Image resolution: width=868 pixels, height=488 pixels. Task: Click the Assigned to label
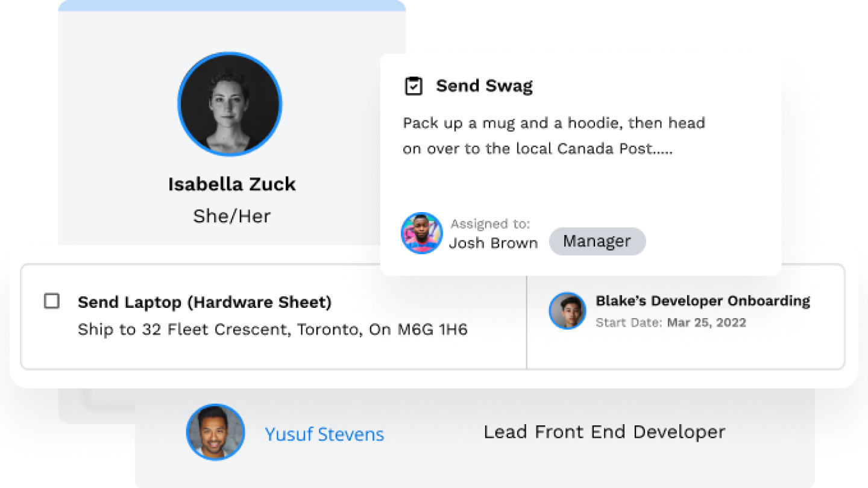[490, 225]
